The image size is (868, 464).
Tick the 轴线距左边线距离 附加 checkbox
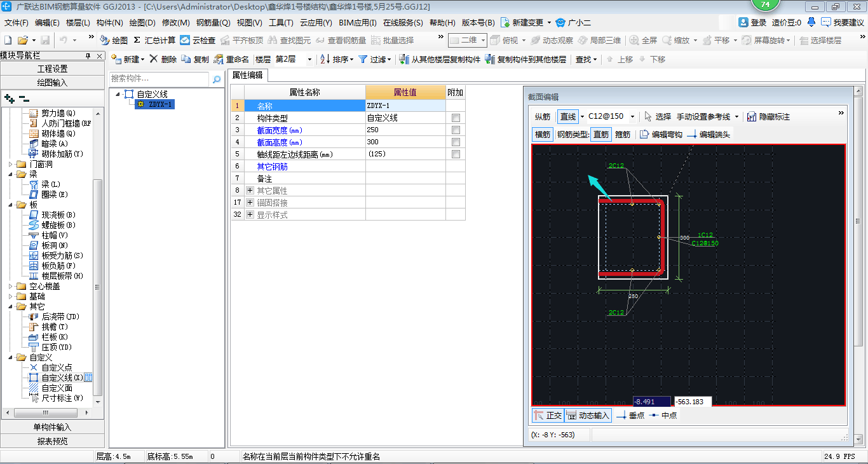point(456,154)
